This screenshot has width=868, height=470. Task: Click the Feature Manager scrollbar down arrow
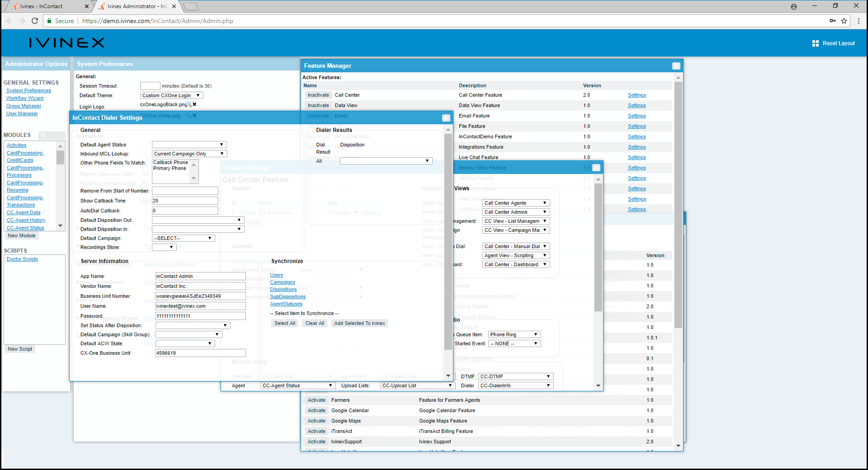678,446
